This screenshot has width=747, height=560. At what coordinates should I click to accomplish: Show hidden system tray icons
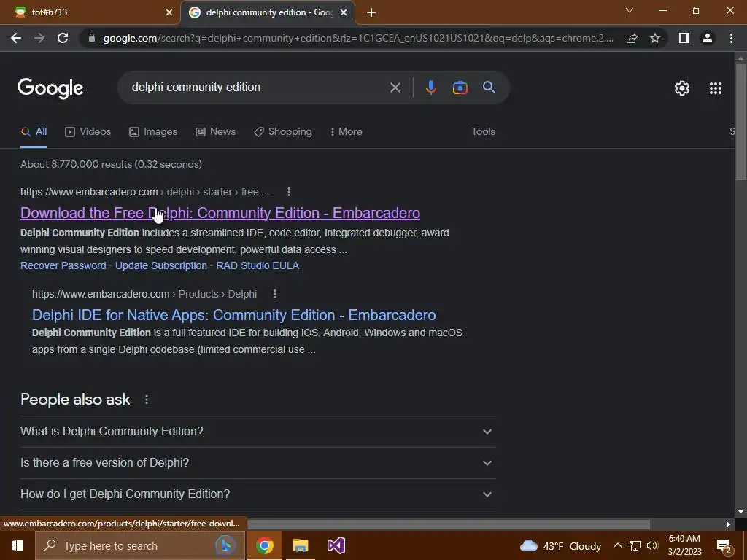click(x=617, y=545)
